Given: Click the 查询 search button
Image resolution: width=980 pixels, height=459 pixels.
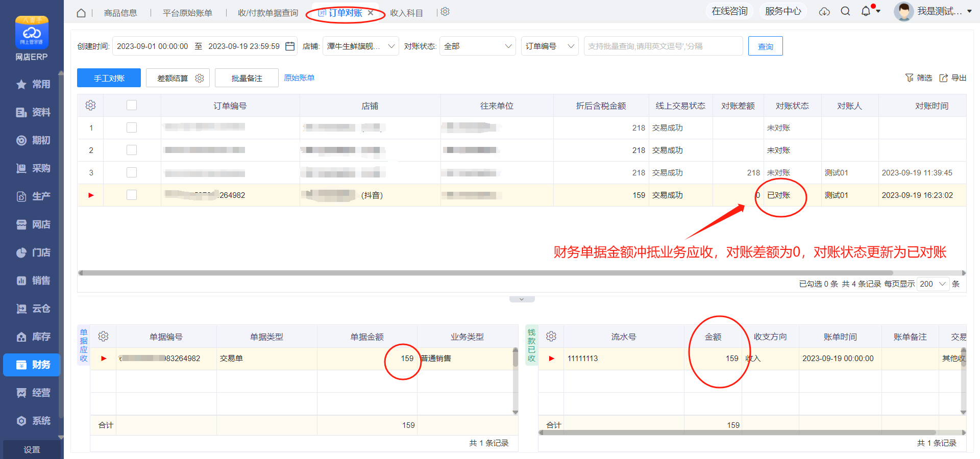Looking at the screenshot, I should pos(765,46).
